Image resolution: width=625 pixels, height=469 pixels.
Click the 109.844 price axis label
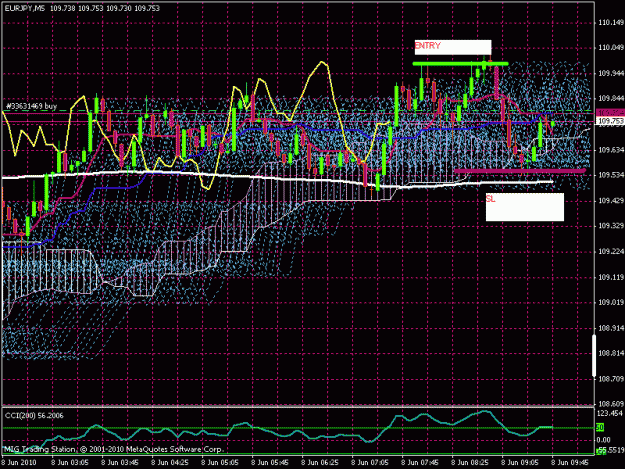(x=611, y=98)
